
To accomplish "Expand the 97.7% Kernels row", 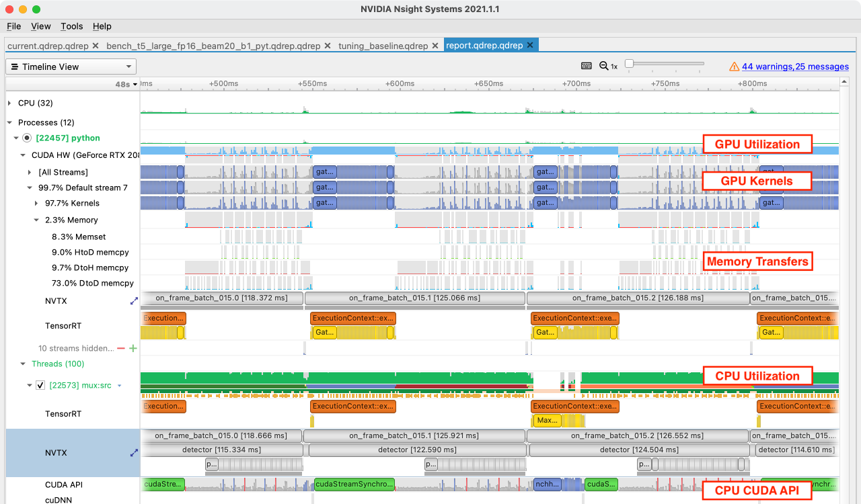I will (x=36, y=203).
